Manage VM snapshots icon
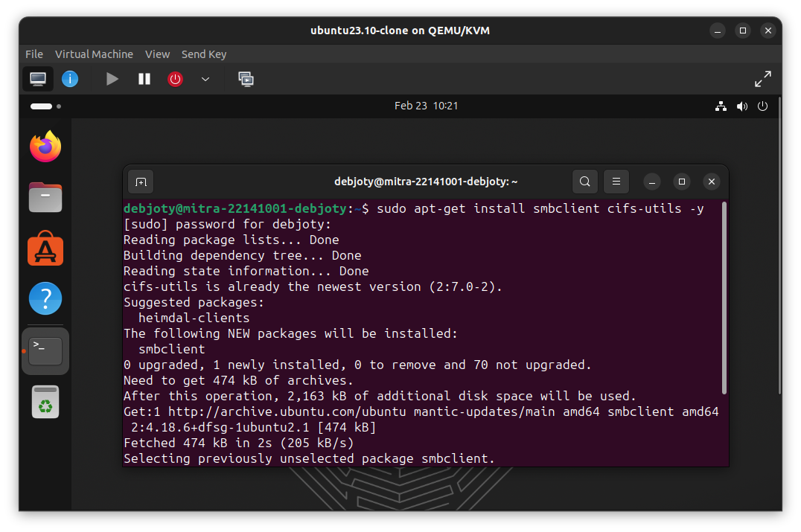Viewport: 801px width, 532px height. pos(246,79)
